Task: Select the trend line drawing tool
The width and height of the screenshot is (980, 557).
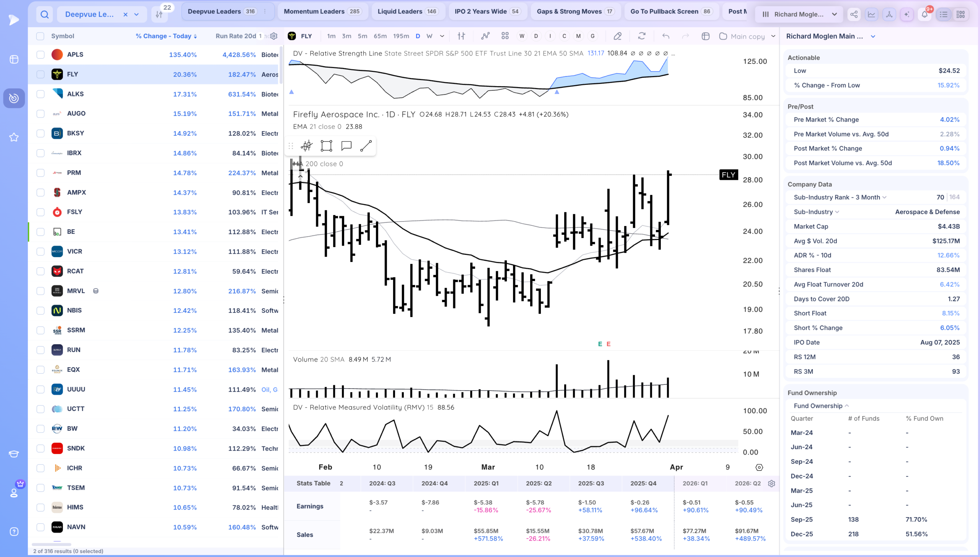Action: (366, 146)
